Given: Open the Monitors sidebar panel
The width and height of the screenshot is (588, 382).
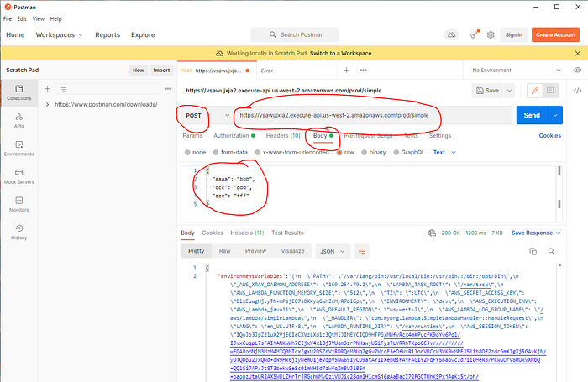Looking at the screenshot, I should [18, 204].
